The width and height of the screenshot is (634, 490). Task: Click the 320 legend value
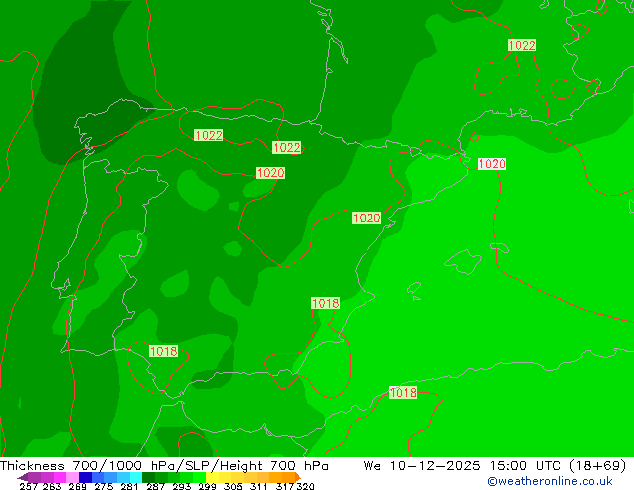pos(305,486)
